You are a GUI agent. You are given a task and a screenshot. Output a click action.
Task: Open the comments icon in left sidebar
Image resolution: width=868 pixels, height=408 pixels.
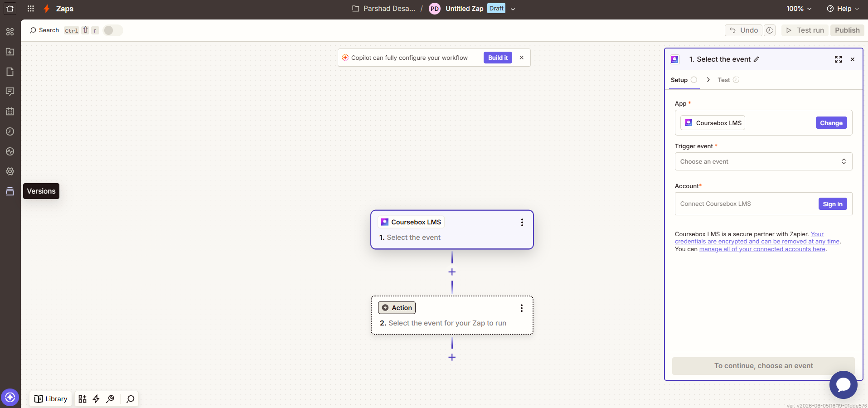click(x=10, y=92)
